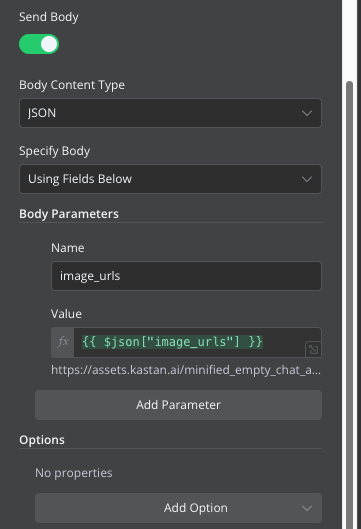Click the Options section heading
Image resolution: width=361 pixels, height=529 pixels.
(42, 440)
